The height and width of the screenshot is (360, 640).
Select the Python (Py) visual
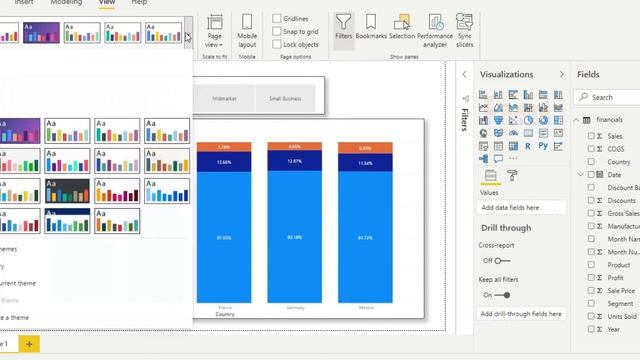click(543, 146)
